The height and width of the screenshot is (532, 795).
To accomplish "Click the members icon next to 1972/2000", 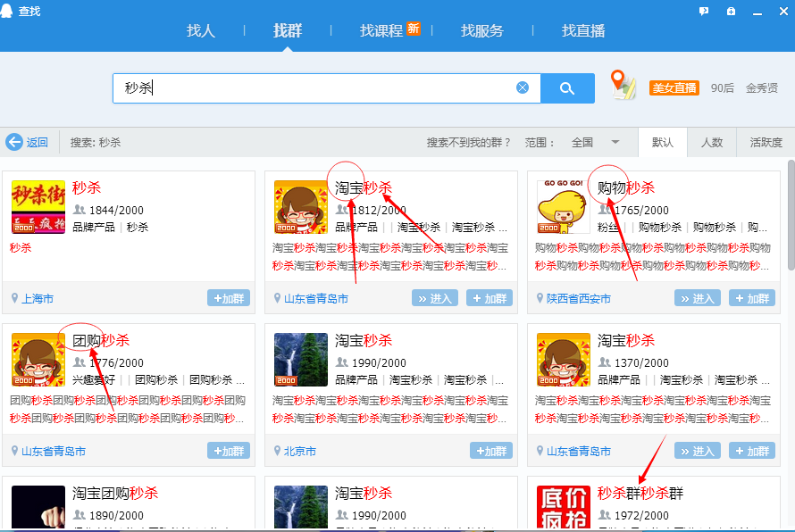I will tap(605, 514).
